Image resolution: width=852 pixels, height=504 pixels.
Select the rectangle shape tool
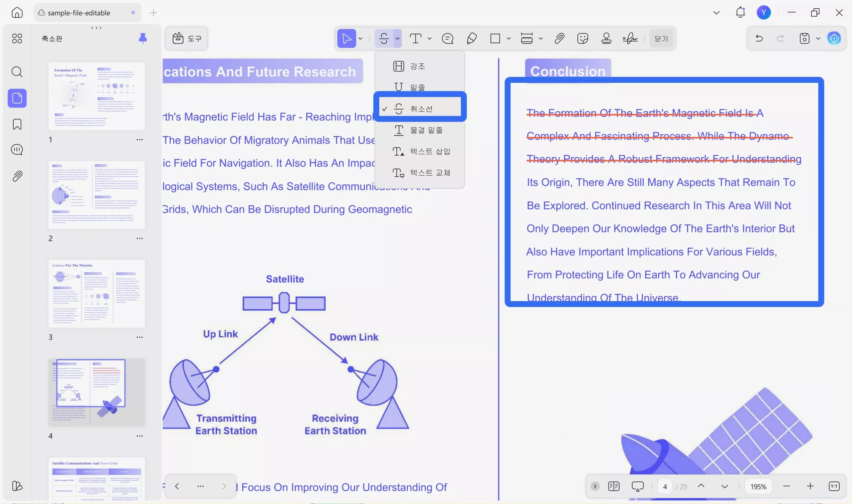[x=495, y=38]
